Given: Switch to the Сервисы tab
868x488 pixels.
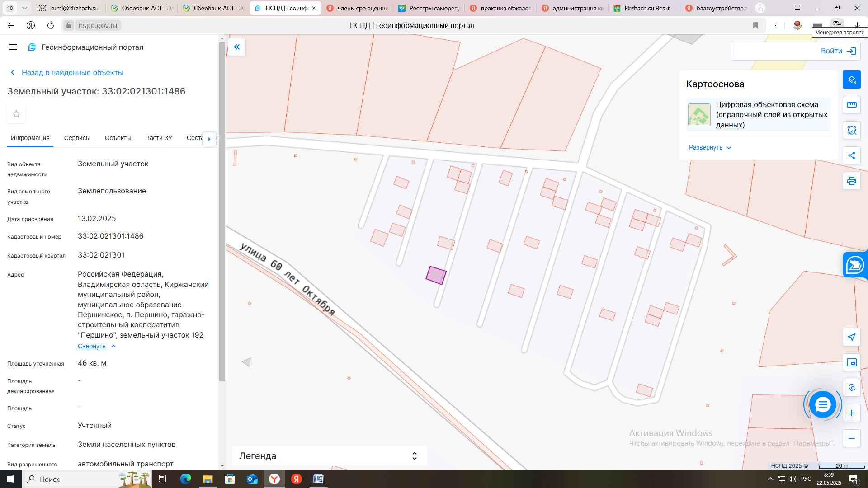Looking at the screenshot, I should [x=77, y=138].
